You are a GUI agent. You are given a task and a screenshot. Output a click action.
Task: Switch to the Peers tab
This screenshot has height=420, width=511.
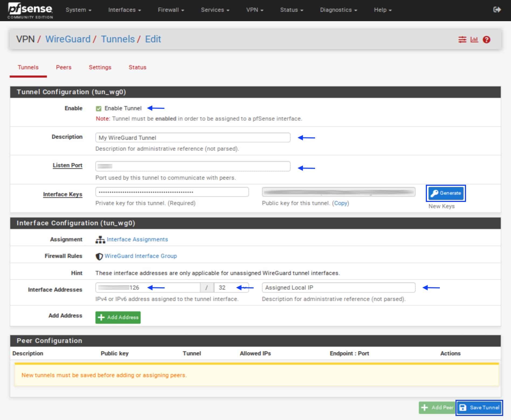[x=64, y=67]
